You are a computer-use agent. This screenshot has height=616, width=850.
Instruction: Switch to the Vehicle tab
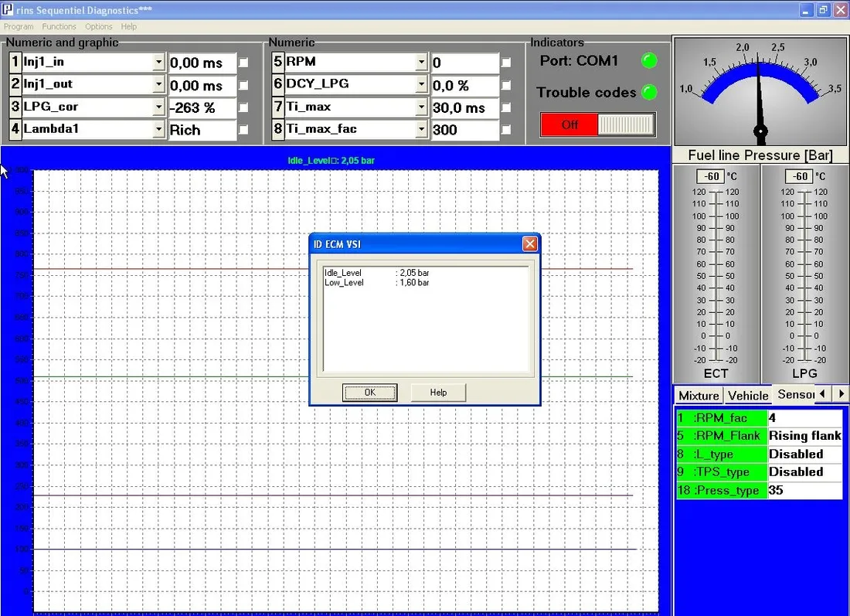(x=747, y=395)
